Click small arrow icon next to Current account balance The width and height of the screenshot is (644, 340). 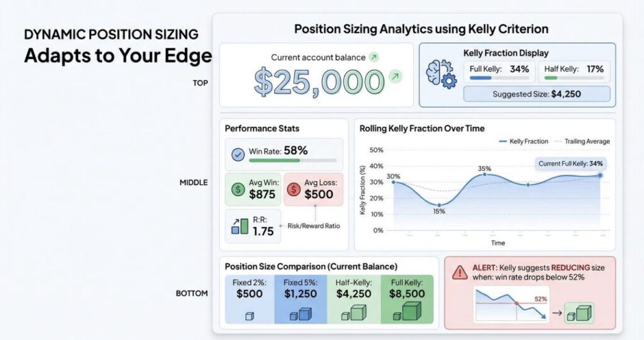tap(374, 57)
